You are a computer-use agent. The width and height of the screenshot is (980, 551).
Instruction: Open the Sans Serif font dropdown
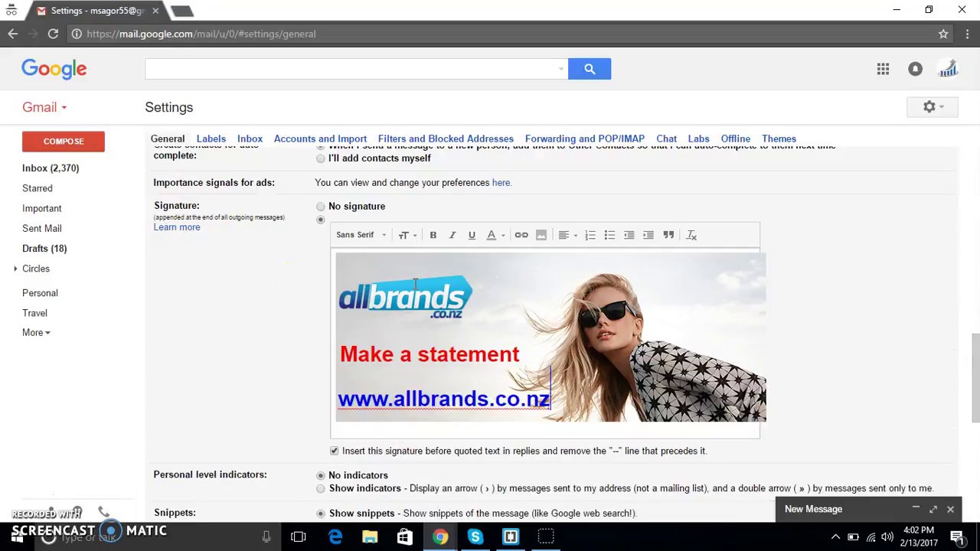point(361,235)
